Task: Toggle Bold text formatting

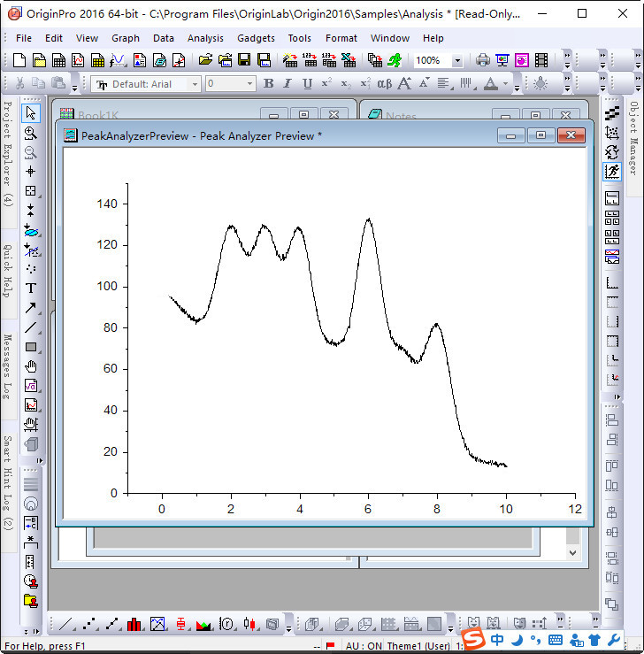Action: pos(268,84)
